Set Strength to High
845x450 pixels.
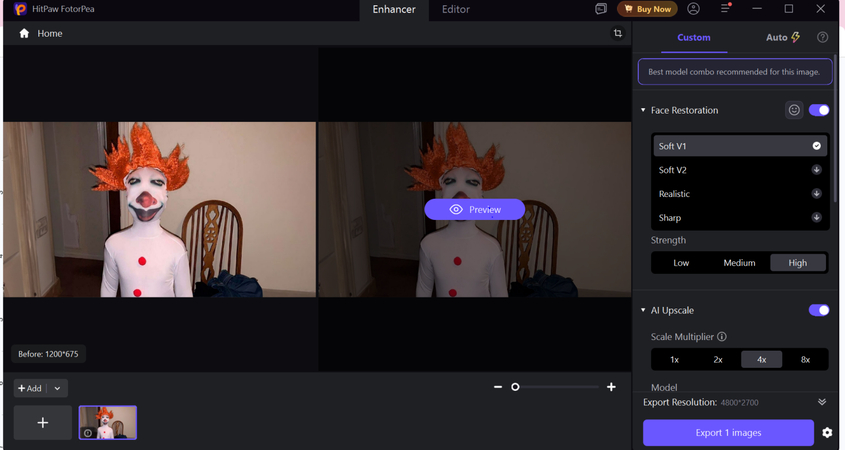pos(798,263)
